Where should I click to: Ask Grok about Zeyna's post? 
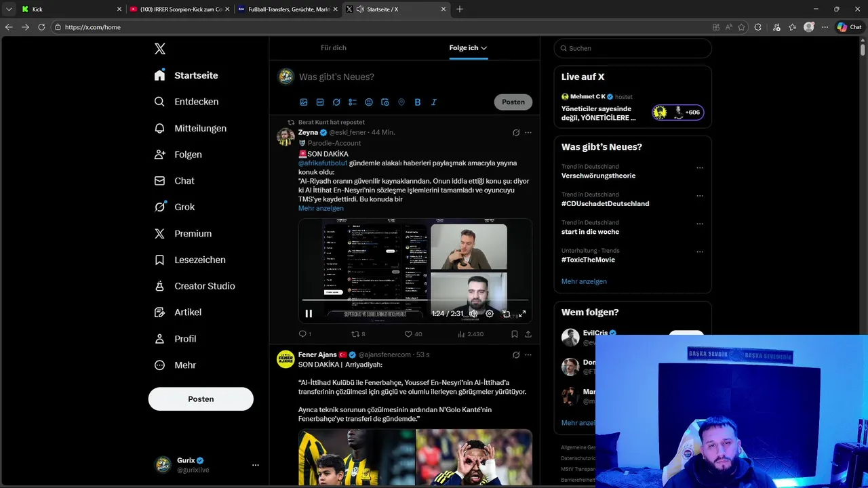516,133
